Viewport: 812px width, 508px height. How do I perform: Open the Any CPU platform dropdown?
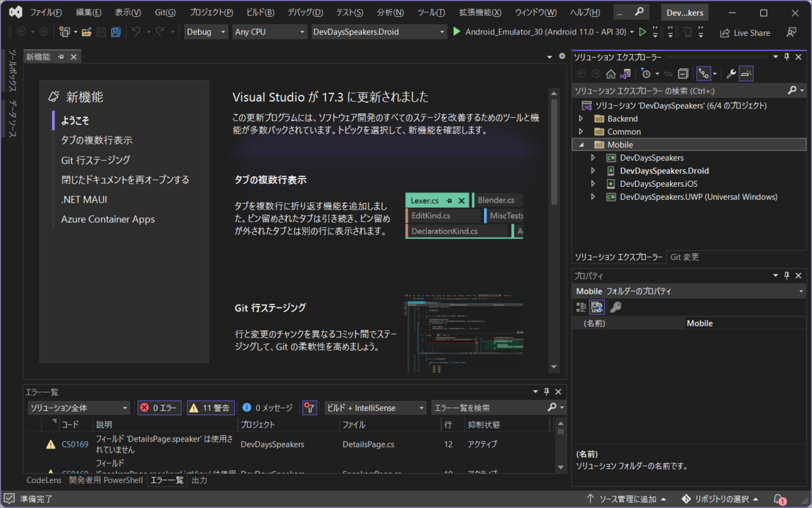(269, 32)
